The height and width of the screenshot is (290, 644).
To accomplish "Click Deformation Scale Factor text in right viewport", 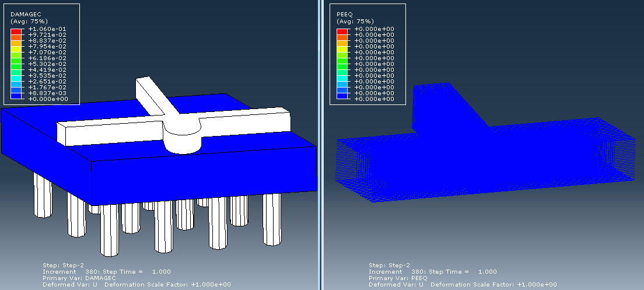I will click(508, 285).
